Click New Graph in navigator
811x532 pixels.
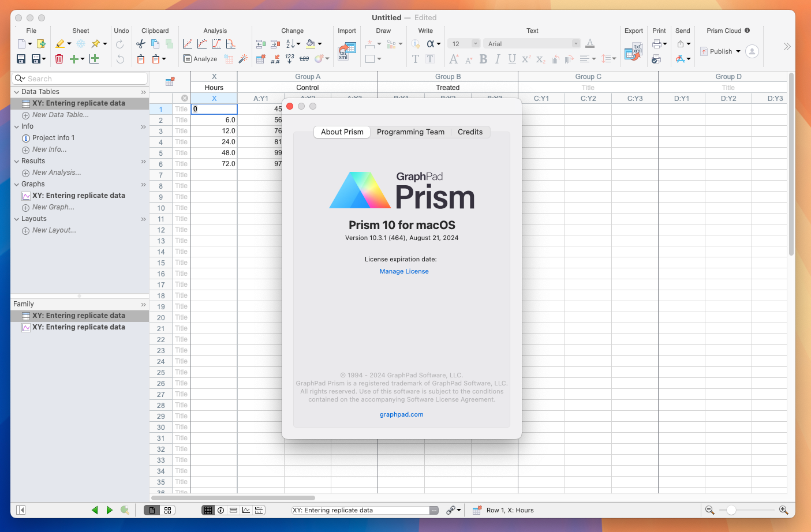53,207
